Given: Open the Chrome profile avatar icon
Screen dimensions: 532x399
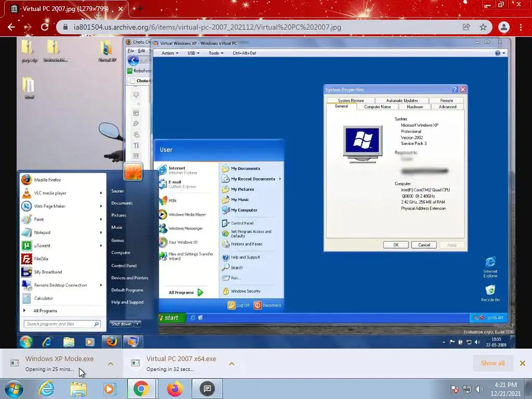Looking at the screenshot, I should pyautogui.click(x=504, y=27).
